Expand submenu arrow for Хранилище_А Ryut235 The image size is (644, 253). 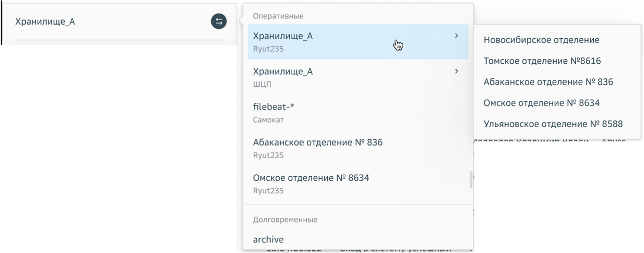pyautogui.click(x=456, y=36)
